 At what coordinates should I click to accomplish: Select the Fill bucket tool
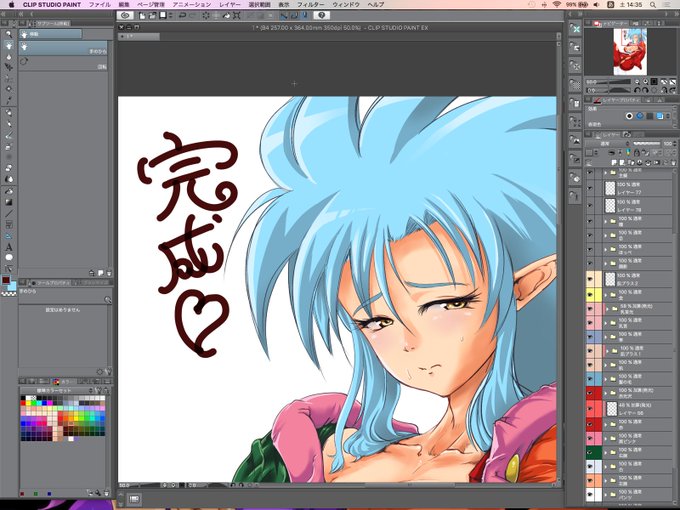9,191
